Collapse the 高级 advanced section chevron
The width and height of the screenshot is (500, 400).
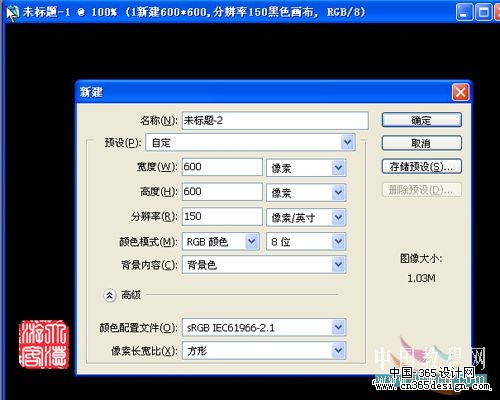click(109, 295)
